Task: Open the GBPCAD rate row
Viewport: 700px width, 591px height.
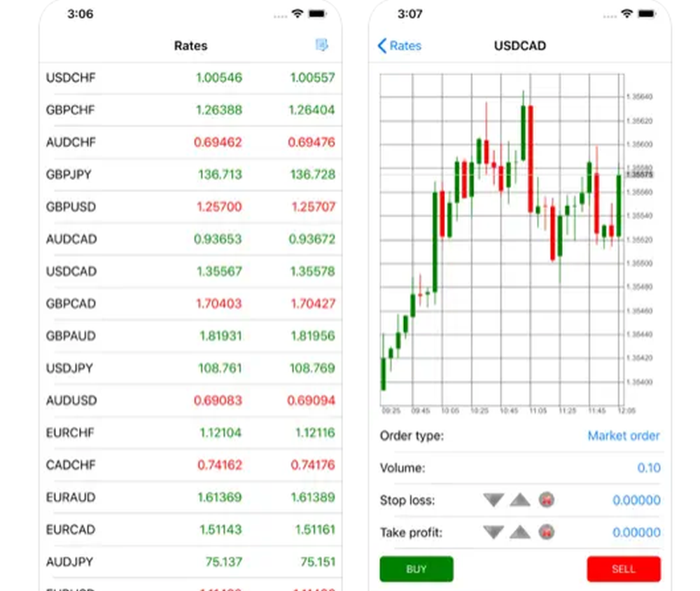Action: (x=190, y=303)
